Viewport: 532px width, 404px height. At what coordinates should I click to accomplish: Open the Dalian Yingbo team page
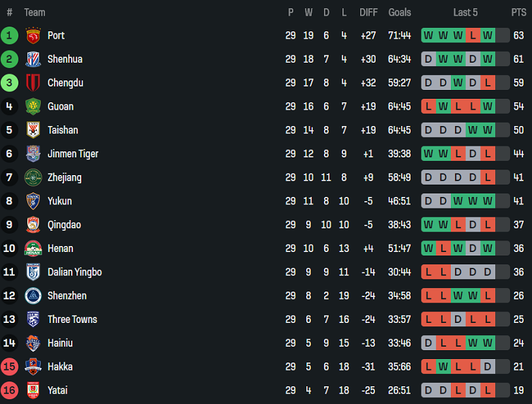coord(74,273)
